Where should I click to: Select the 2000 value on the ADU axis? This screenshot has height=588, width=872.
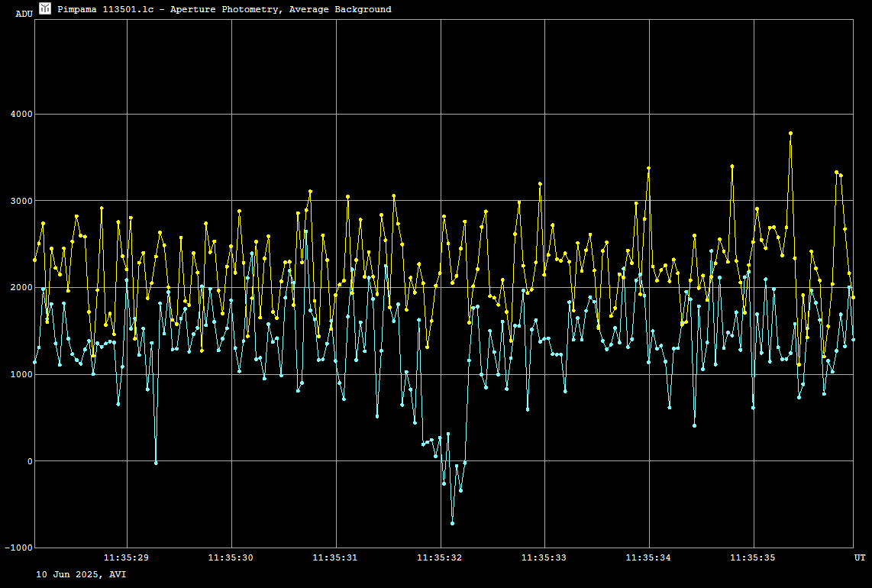click(21, 288)
